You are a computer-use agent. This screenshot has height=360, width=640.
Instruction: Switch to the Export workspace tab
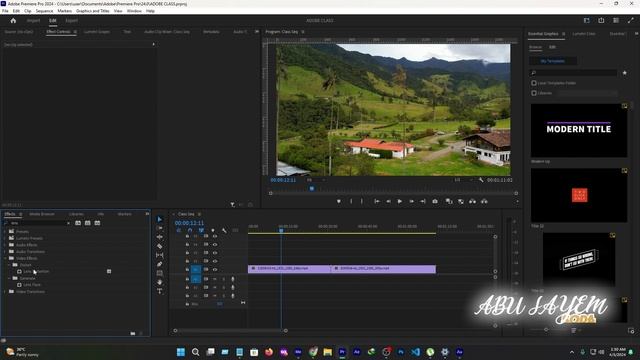[71, 20]
